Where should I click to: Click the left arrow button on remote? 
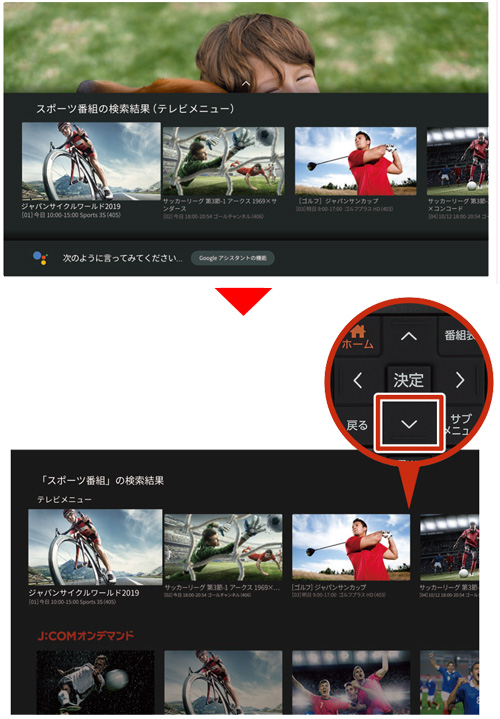click(358, 380)
